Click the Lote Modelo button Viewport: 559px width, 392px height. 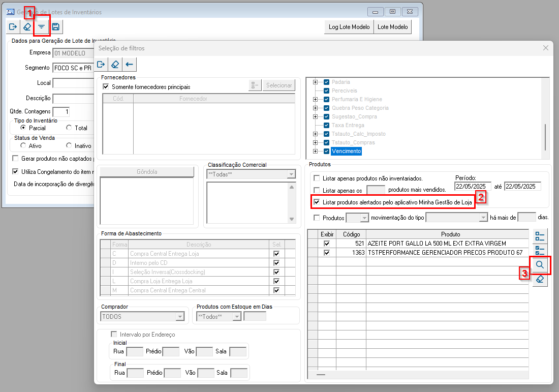[x=392, y=27]
